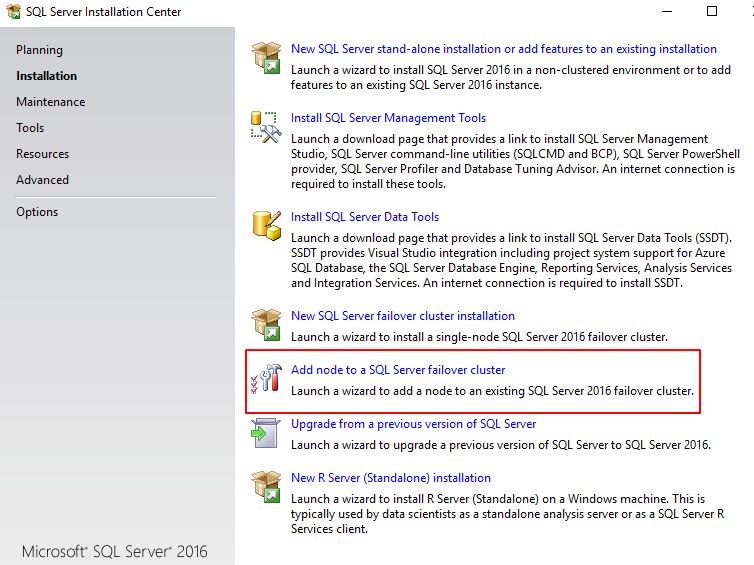Open Install SQL Server Management Tools link
Viewport: 754px width, 565px height.
pyautogui.click(x=388, y=118)
